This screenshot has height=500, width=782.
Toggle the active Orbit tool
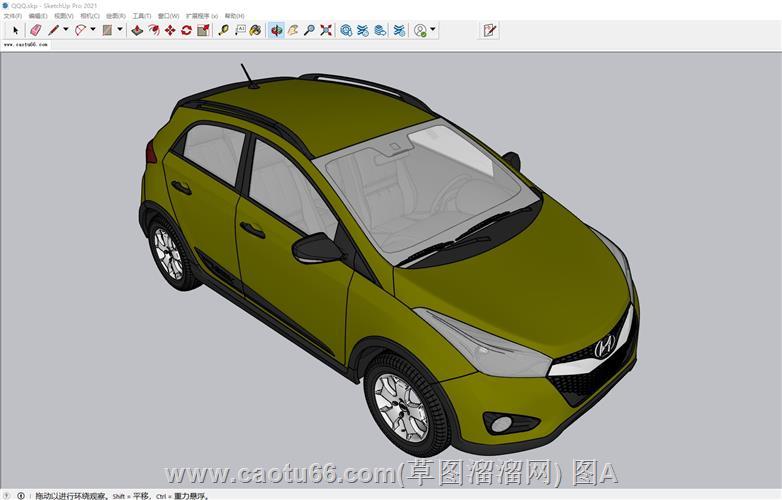click(x=276, y=30)
